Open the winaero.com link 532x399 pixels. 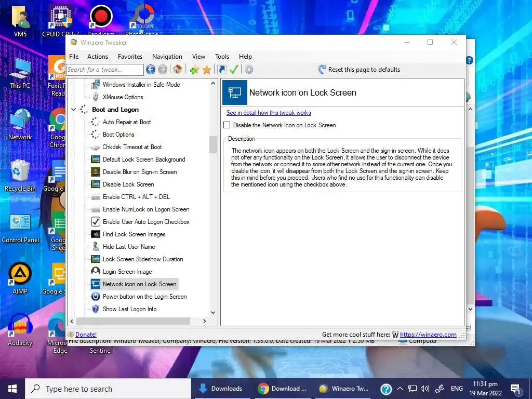428,335
